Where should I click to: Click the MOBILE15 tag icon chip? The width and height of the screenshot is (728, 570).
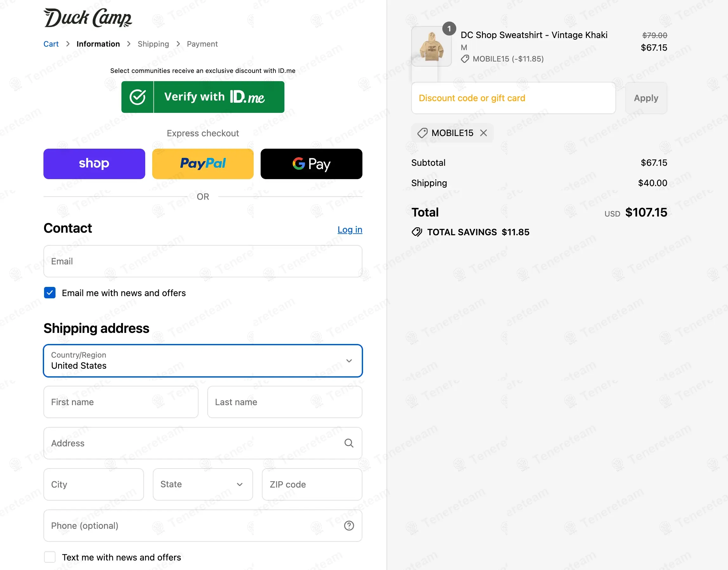coord(423,133)
